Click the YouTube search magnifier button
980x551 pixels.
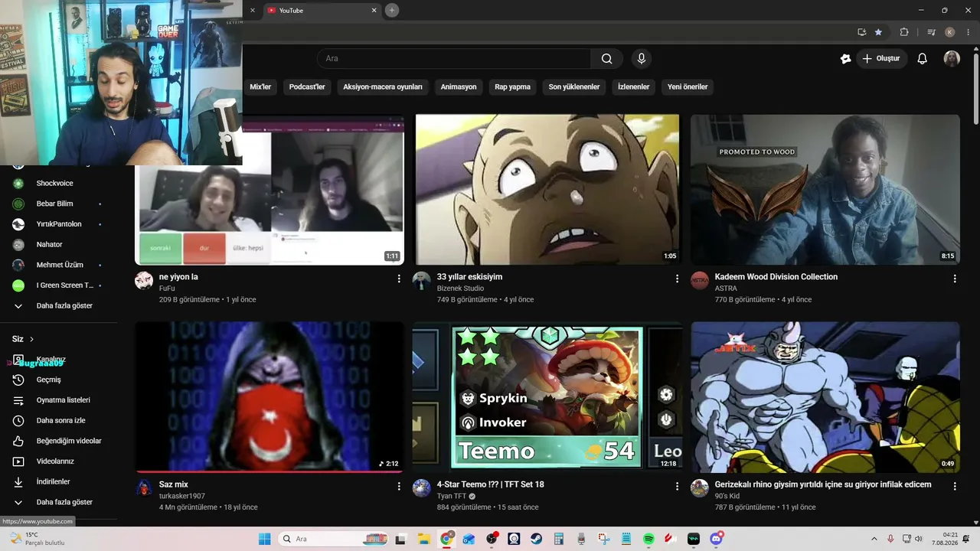pyautogui.click(x=606, y=59)
